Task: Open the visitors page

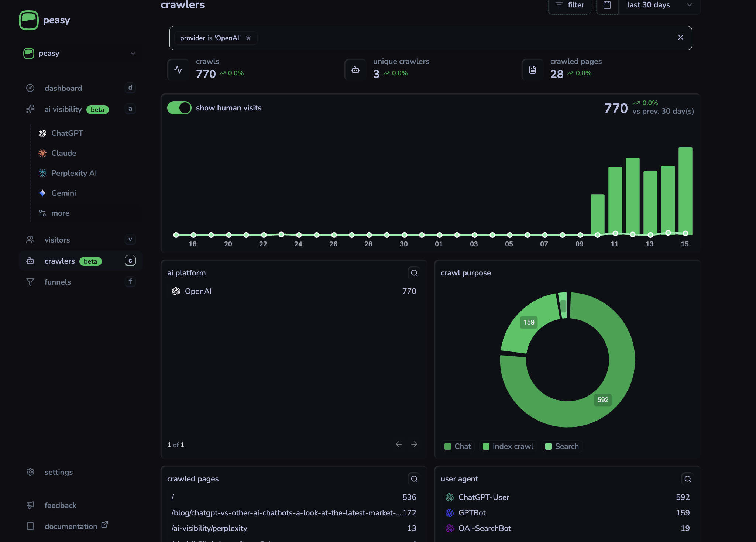Action: pyautogui.click(x=80, y=240)
